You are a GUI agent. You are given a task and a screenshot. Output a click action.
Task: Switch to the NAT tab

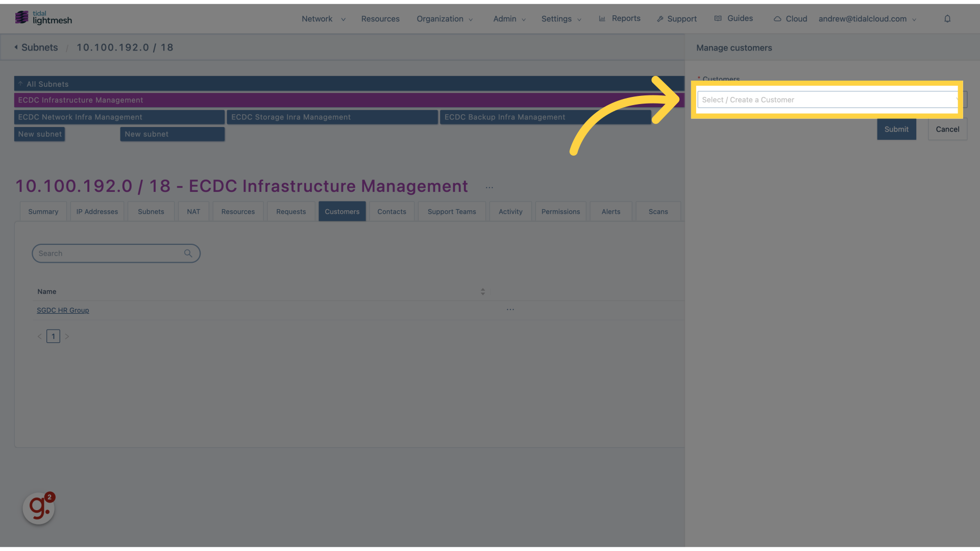coord(193,211)
